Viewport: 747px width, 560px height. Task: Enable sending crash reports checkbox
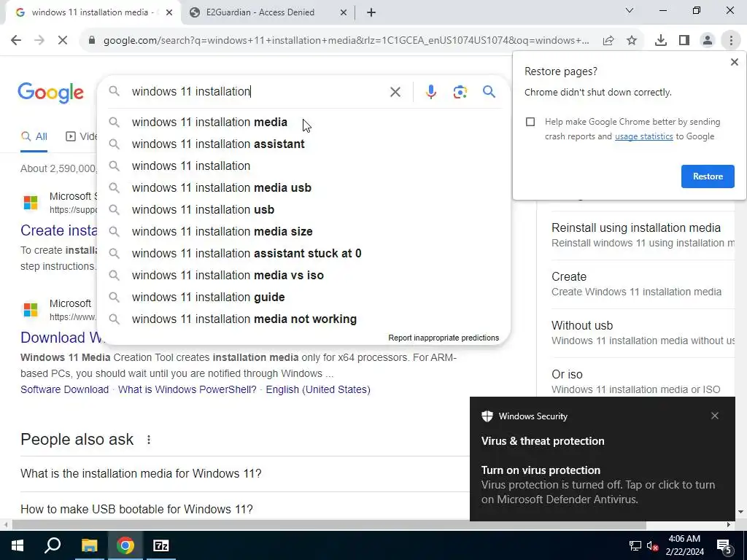pos(530,122)
